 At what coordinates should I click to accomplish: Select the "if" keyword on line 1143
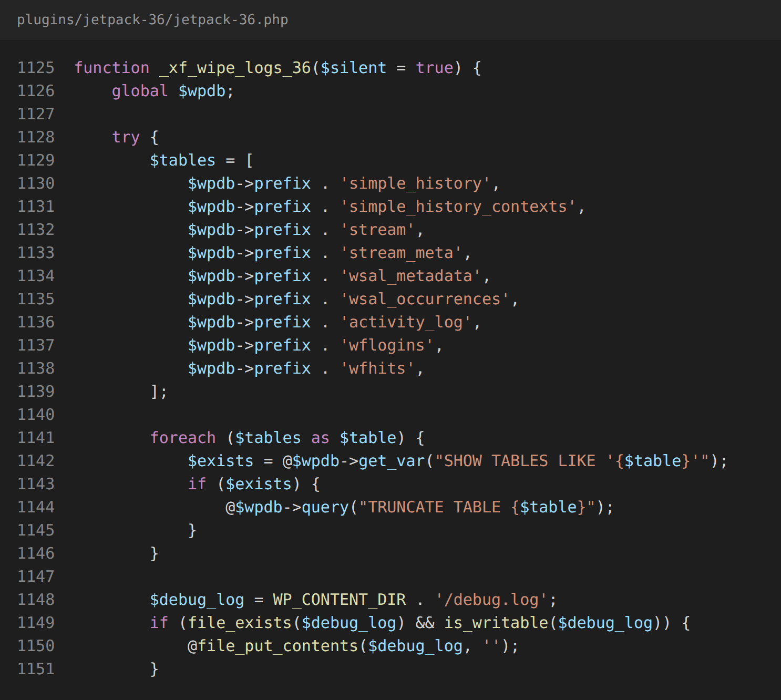(197, 484)
